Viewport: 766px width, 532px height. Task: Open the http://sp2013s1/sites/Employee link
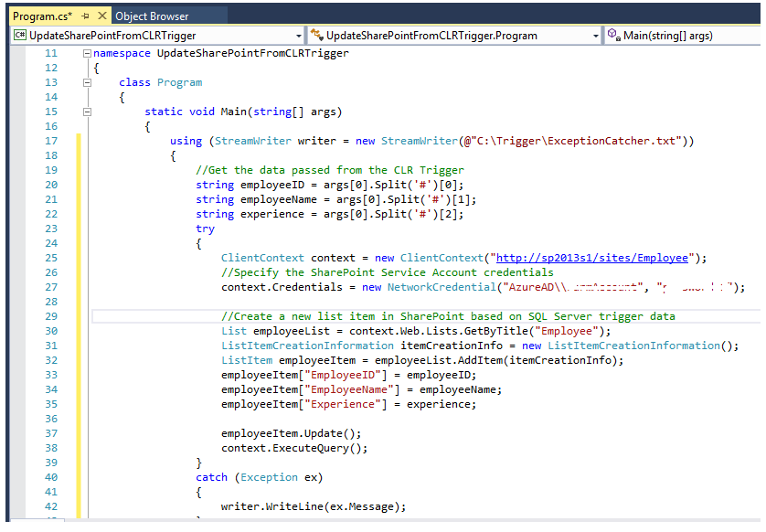pyautogui.click(x=592, y=258)
